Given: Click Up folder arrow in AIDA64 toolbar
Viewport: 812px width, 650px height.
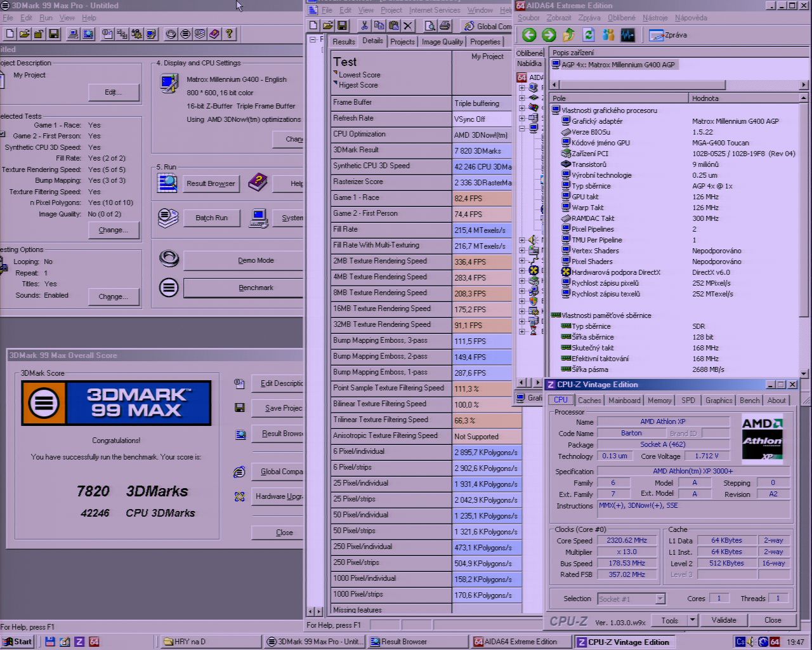Looking at the screenshot, I should (569, 35).
